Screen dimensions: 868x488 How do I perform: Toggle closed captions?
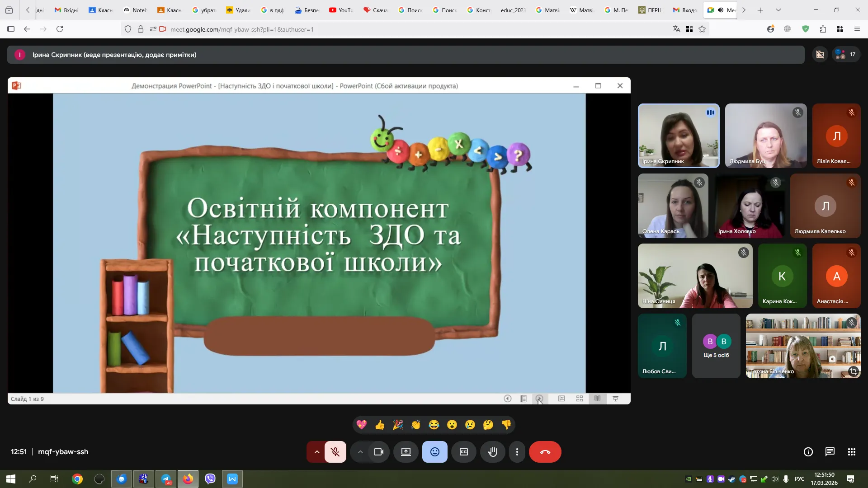(x=463, y=452)
